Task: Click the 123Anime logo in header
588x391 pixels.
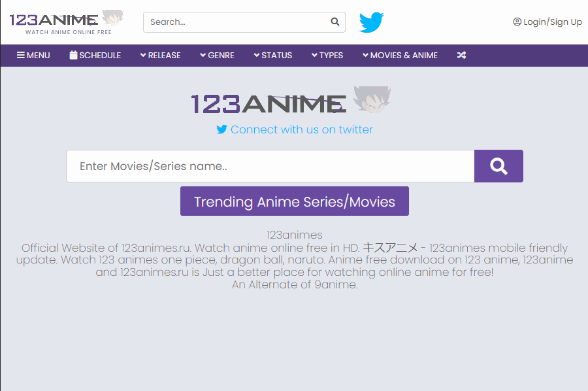Action: pyautogui.click(x=67, y=22)
